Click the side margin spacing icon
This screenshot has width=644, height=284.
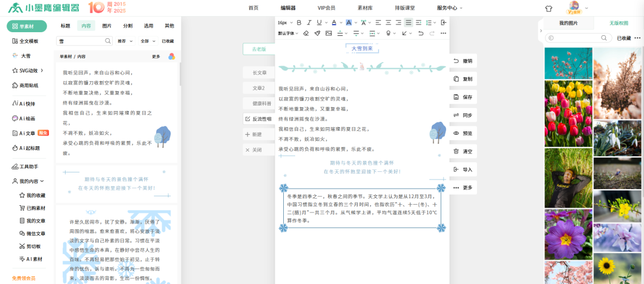click(x=372, y=33)
